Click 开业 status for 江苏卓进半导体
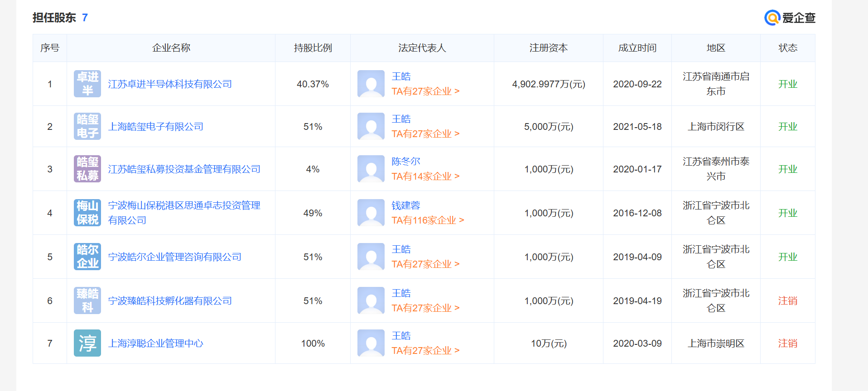This screenshot has width=868, height=391. (788, 84)
